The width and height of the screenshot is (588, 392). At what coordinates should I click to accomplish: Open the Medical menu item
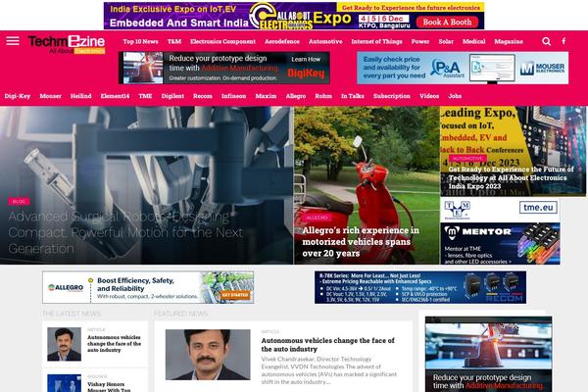pyautogui.click(x=474, y=41)
